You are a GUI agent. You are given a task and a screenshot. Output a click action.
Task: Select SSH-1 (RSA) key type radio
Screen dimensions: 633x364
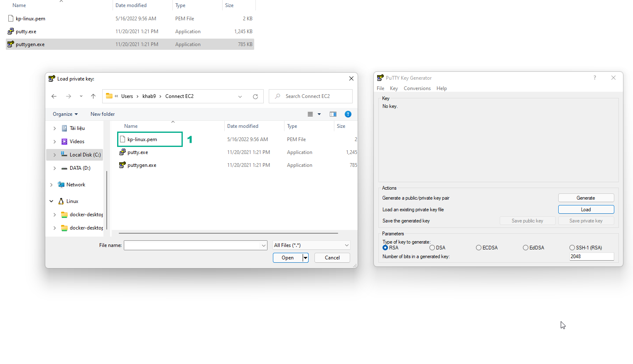[x=572, y=248]
